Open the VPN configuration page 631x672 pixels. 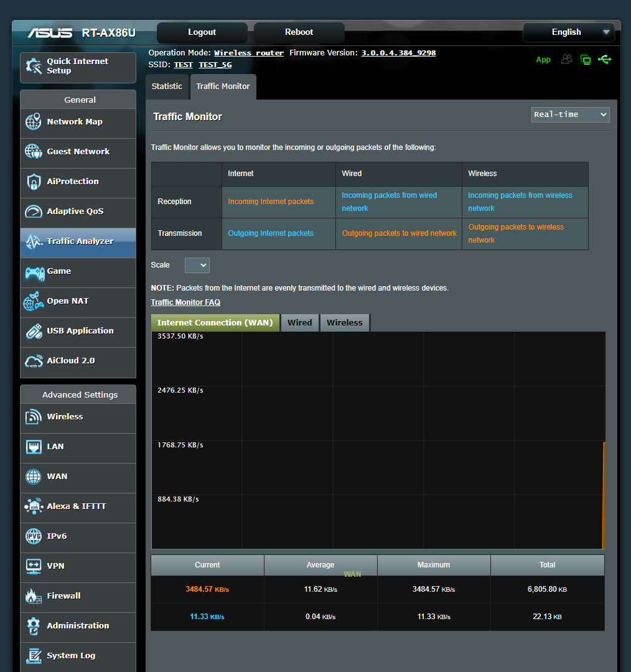coord(55,566)
